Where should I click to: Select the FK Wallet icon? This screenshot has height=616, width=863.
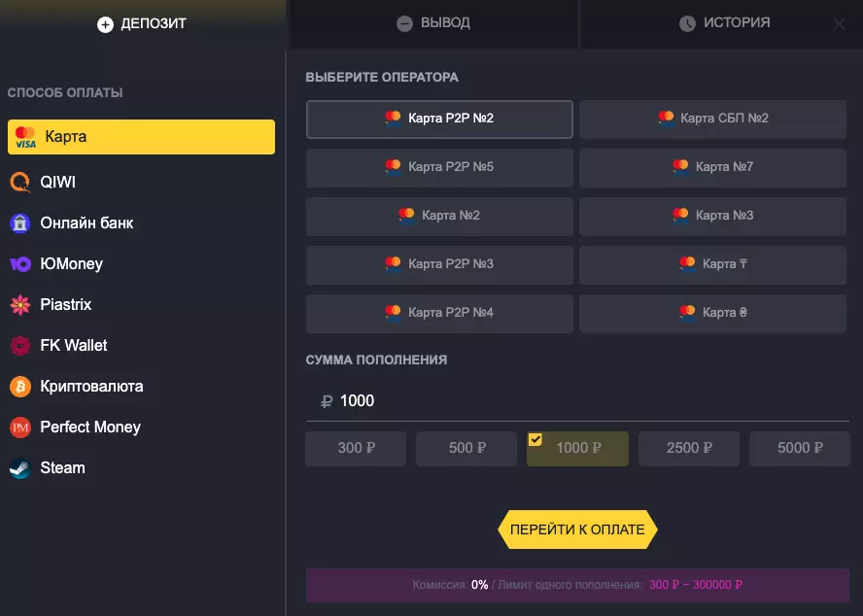[20, 345]
